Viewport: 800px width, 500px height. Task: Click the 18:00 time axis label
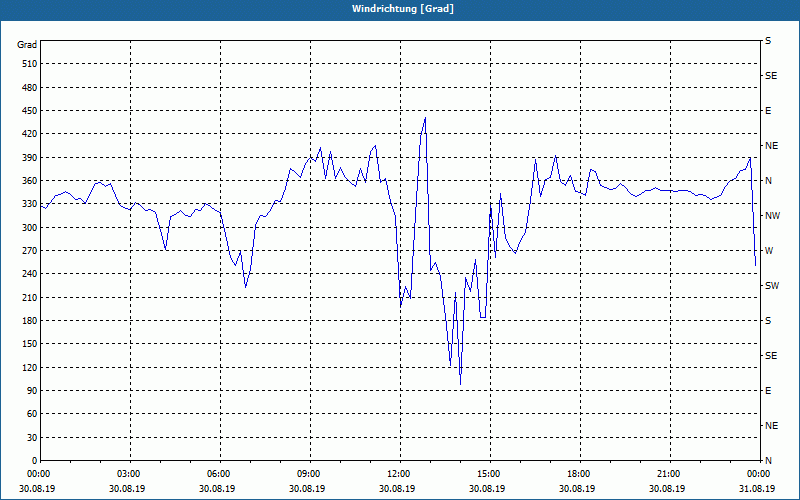577,474
